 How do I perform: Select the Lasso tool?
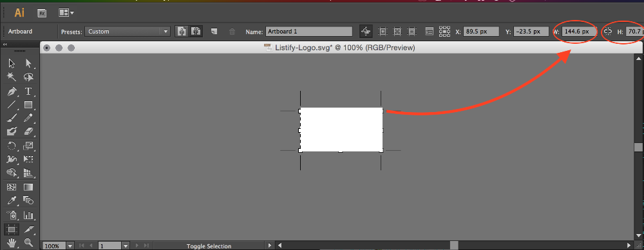point(28,77)
